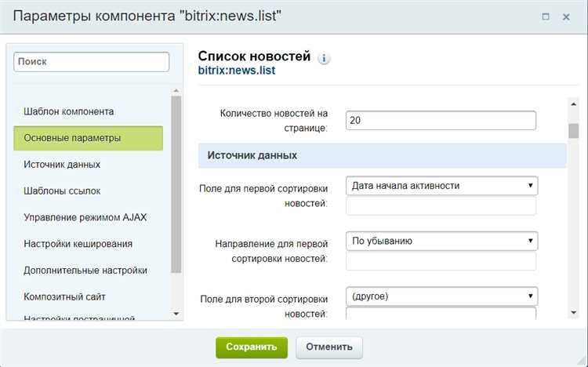Click the bitrix:news.list link
The height and width of the screenshot is (367, 588).
pyautogui.click(x=237, y=71)
